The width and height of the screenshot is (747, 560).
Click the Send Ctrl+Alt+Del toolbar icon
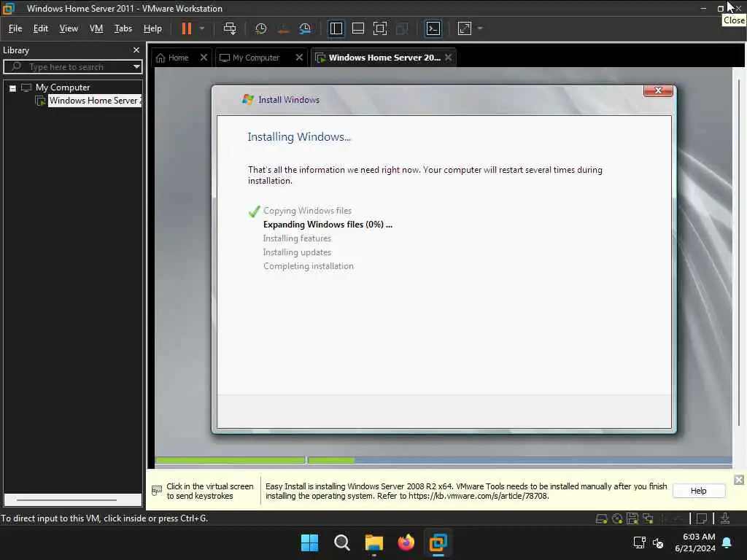(230, 28)
